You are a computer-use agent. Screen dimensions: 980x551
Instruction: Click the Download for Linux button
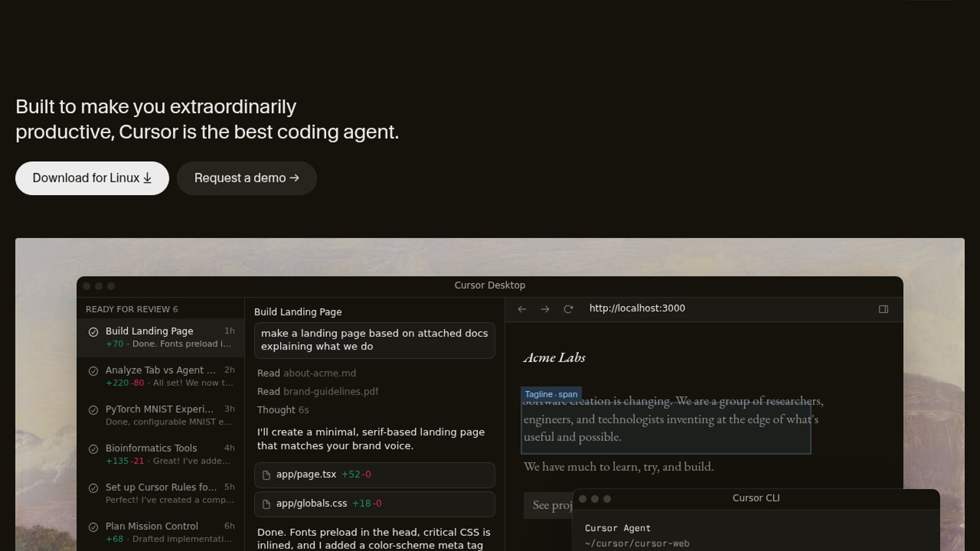click(x=92, y=178)
